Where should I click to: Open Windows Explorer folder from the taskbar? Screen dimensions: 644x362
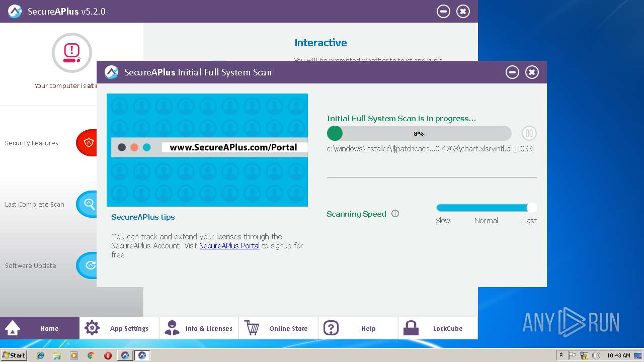pyautogui.click(x=57, y=355)
